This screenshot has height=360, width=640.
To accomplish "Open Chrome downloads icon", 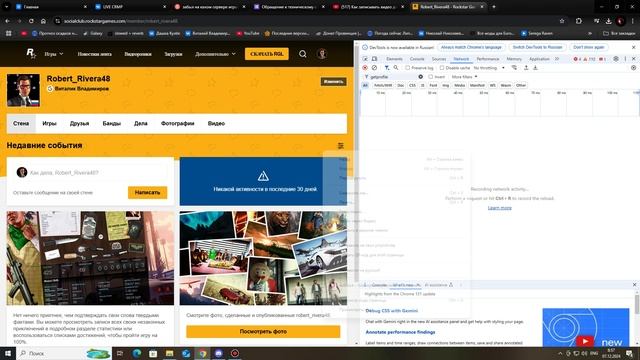I will [609, 21].
